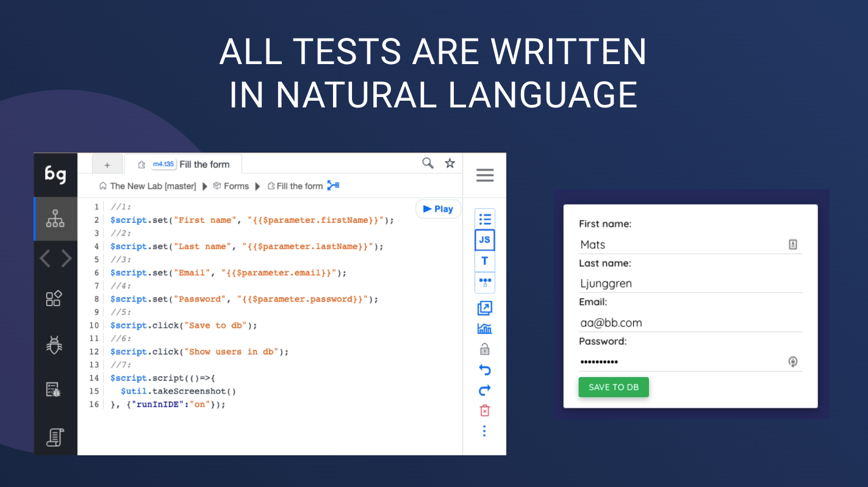Click the SAVE TO DB button
The image size is (868, 487).
click(x=614, y=388)
